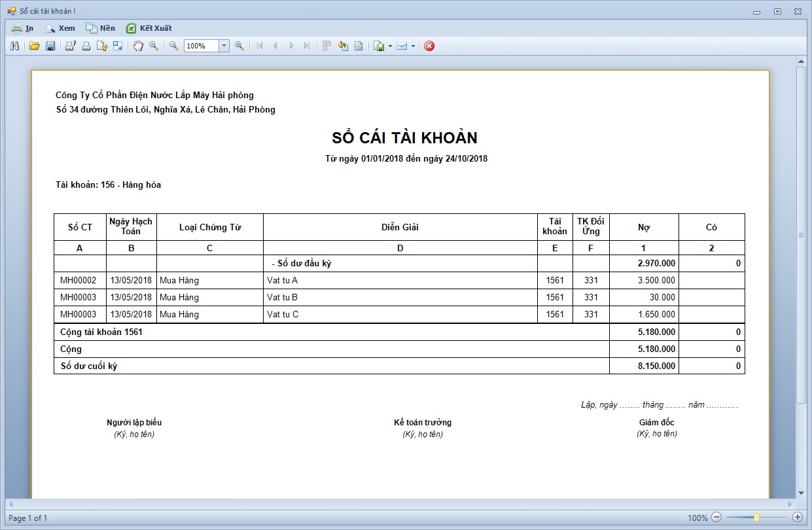This screenshot has width=812, height=530.
Task: Select the hand pan tool
Action: (x=137, y=46)
